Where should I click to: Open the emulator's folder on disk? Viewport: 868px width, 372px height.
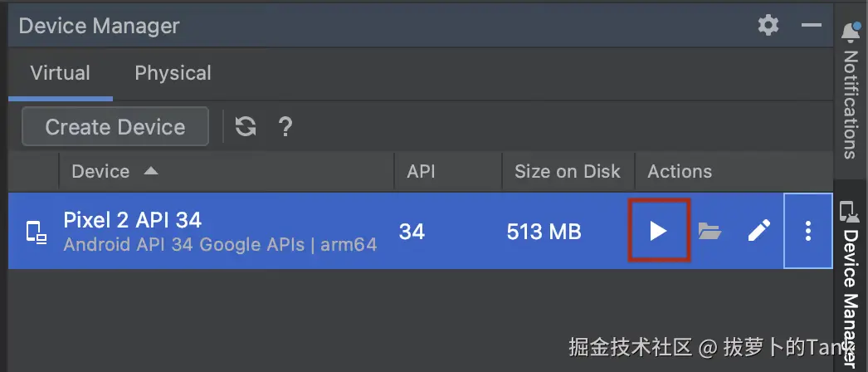point(709,231)
